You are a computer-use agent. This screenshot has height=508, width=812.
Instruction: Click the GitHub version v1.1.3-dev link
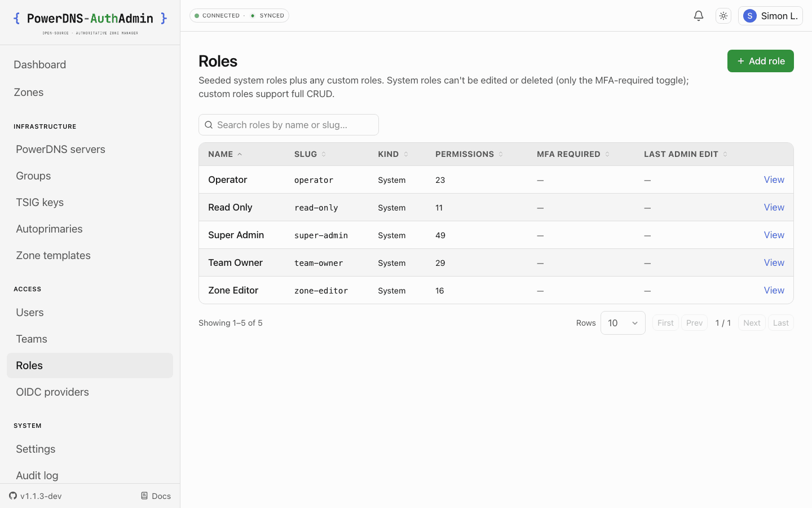tap(36, 496)
